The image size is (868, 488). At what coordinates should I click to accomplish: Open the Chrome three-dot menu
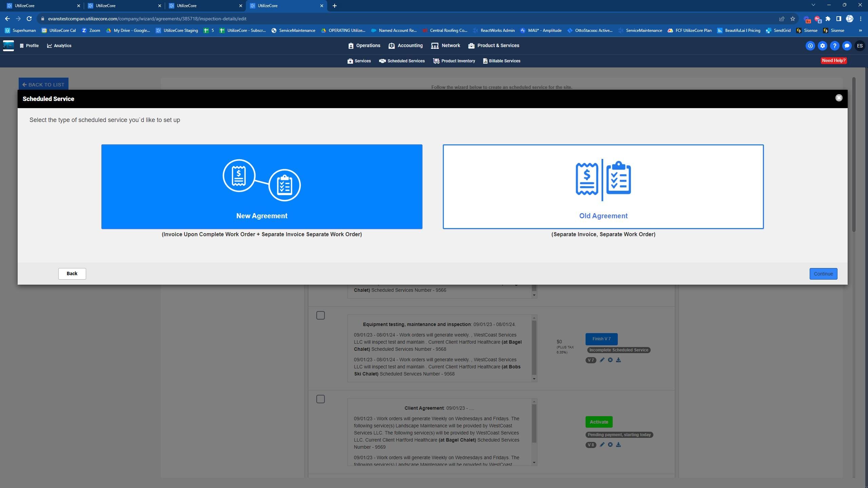click(x=861, y=19)
